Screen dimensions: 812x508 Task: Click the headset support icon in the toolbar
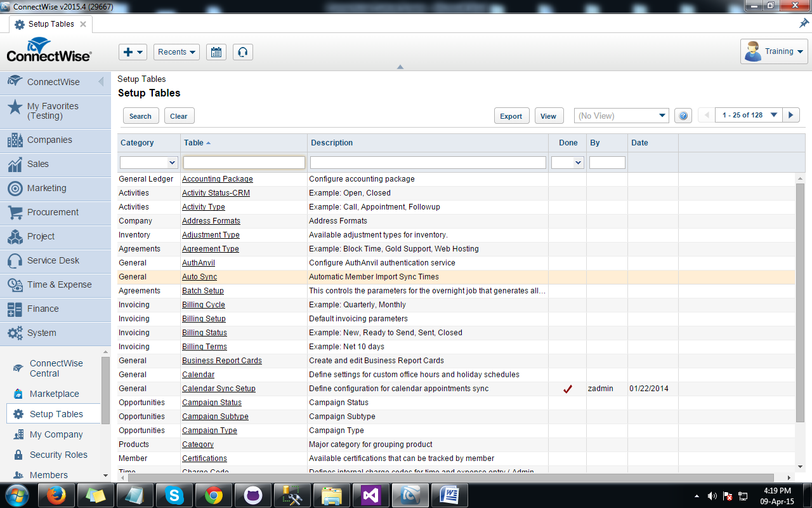242,52
